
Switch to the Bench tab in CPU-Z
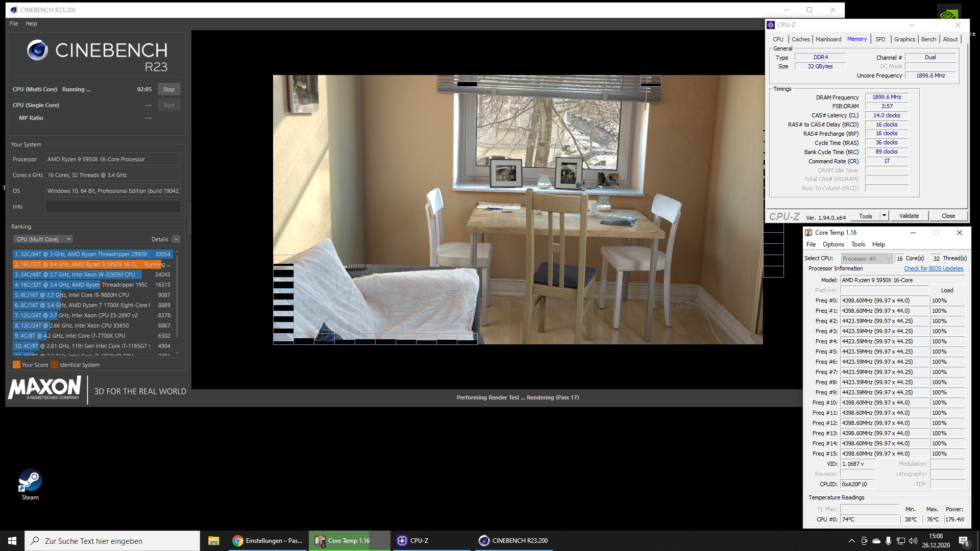click(x=928, y=39)
